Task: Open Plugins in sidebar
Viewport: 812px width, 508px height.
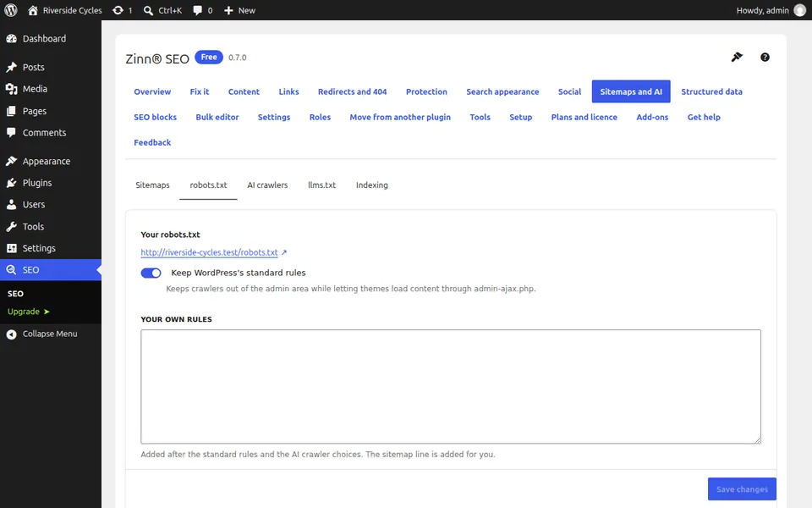Action: pyautogui.click(x=51, y=183)
